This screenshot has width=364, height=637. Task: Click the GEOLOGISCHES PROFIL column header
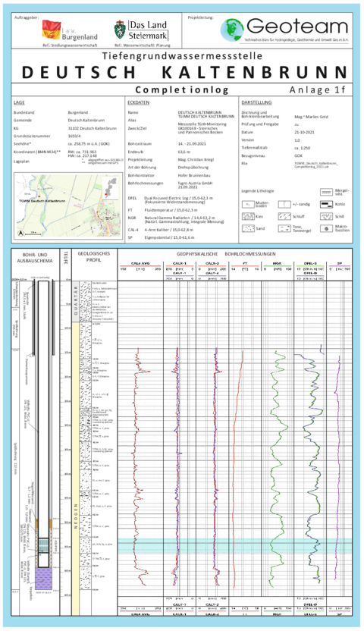pos(94,257)
